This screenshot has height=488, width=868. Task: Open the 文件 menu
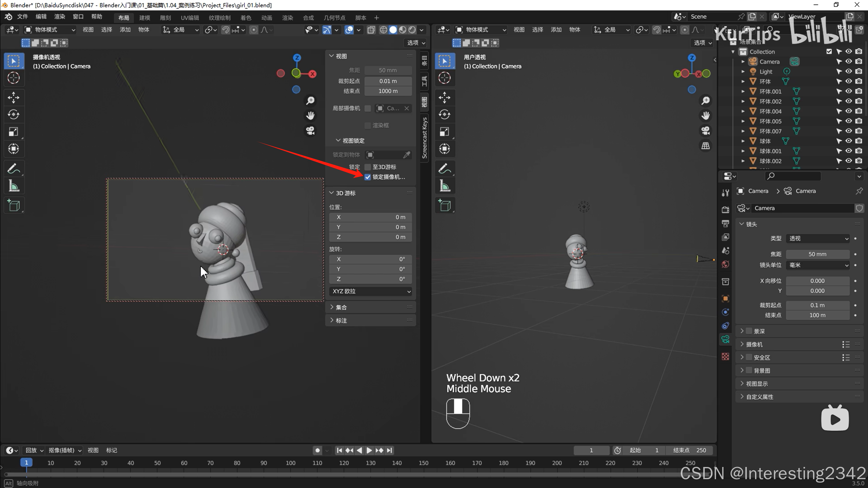tap(22, 17)
